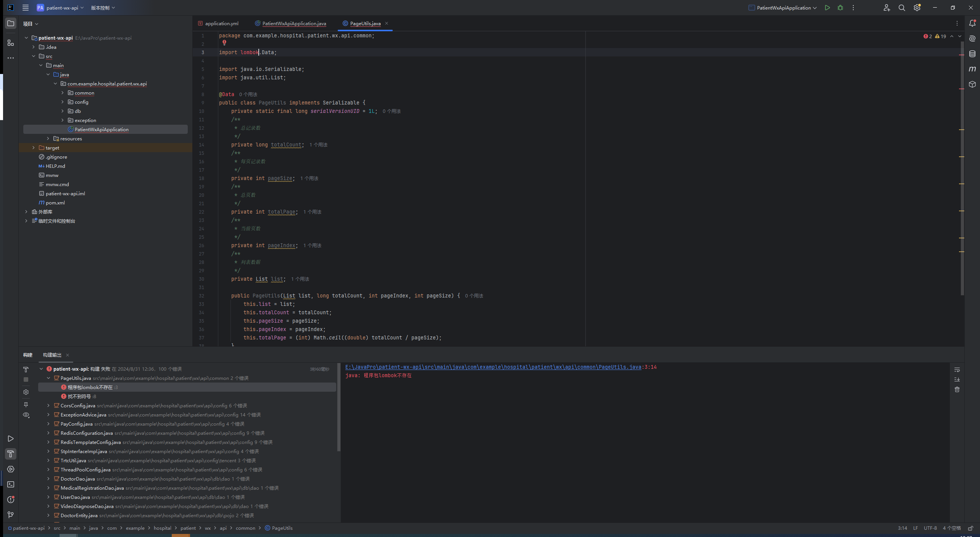
Task: Open Search Everywhere magnifier
Action: click(x=902, y=8)
